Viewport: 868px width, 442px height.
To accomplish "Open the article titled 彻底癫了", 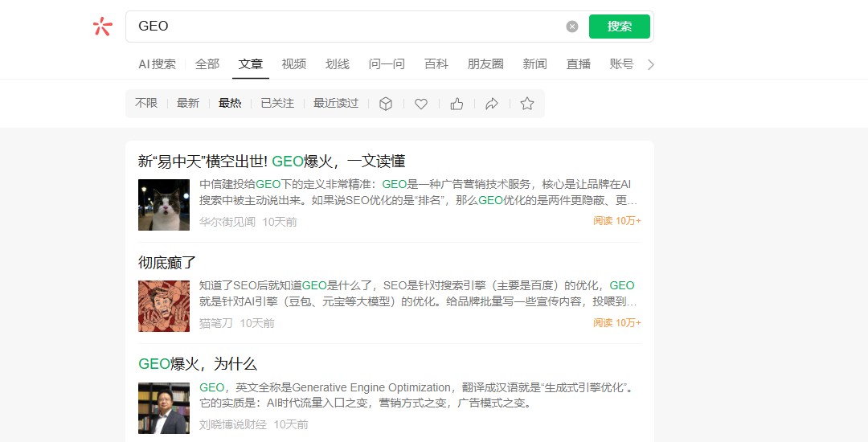I will pos(167,263).
